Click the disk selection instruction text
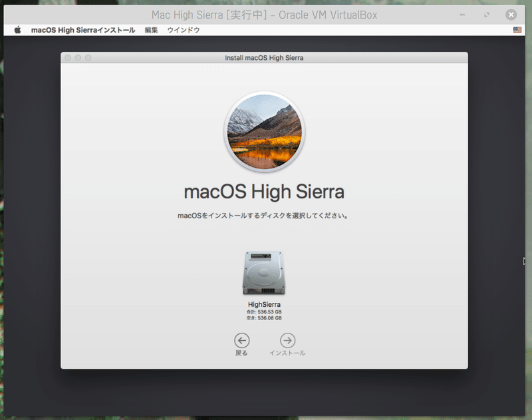The image size is (532, 420). point(263,216)
